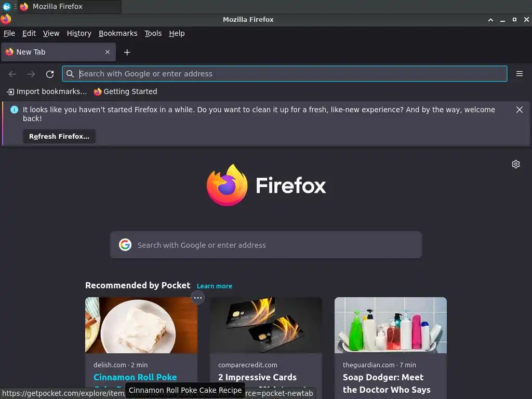Open the Soap Dodger article title
The image size is (532, 399).
pyautogui.click(x=387, y=383)
